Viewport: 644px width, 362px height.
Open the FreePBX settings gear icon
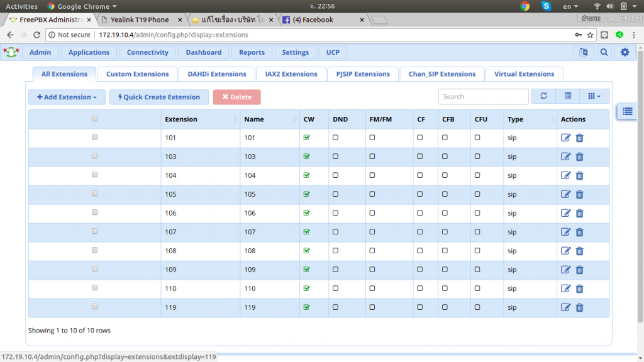coord(625,52)
